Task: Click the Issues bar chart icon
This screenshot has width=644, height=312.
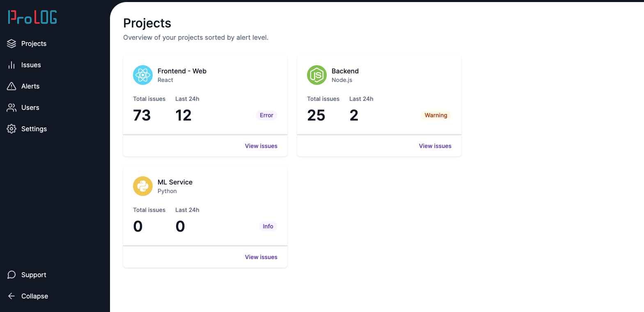Action: (x=11, y=65)
